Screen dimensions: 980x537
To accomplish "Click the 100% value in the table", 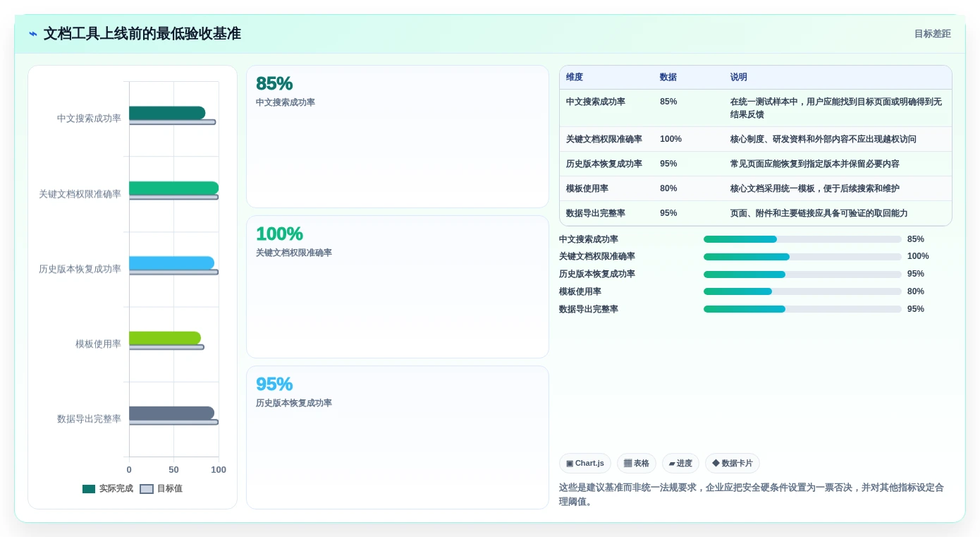I will click(x=670, y=139).
